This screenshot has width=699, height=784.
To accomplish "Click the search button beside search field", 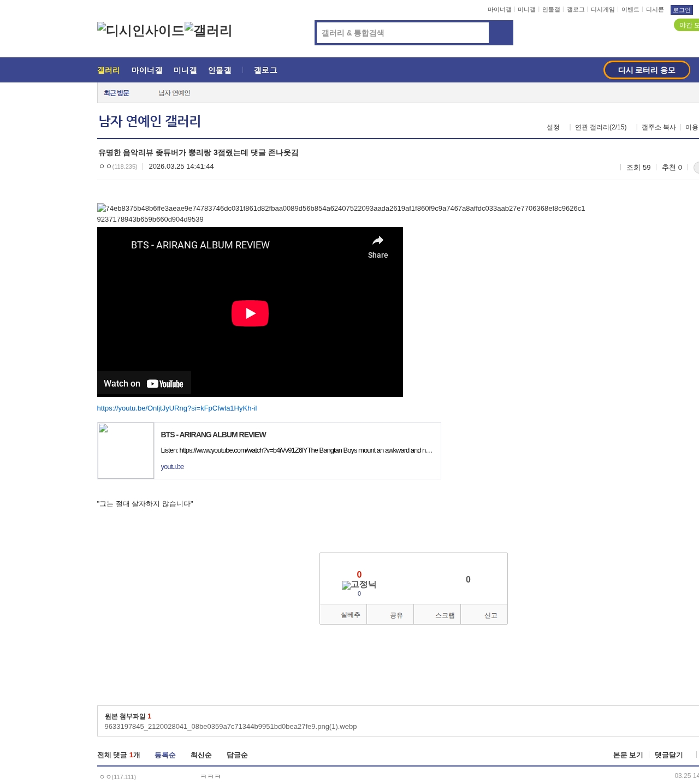I will click(x=501, y=33).
